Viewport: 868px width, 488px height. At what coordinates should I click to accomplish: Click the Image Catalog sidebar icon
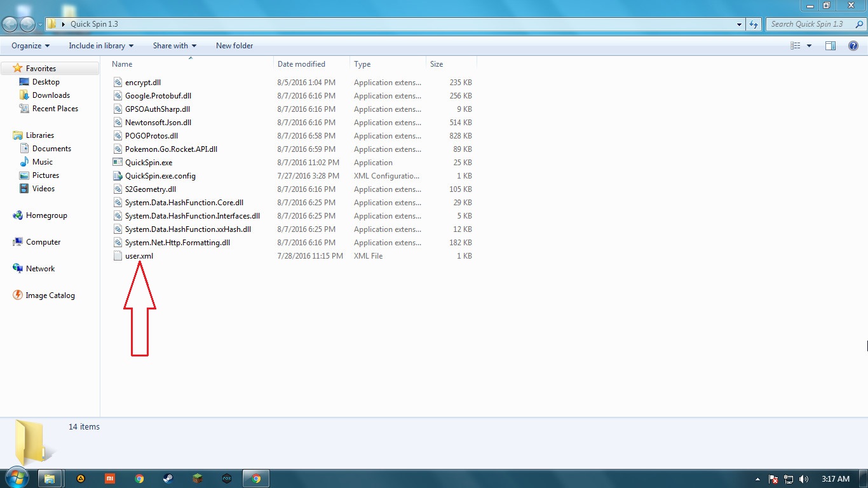coord(18,295)
